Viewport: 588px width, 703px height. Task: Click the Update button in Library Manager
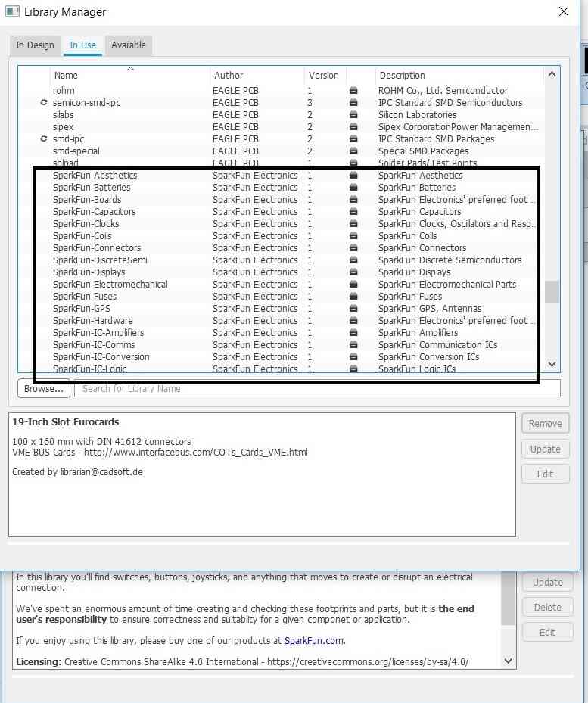click(x=546, y=449)
